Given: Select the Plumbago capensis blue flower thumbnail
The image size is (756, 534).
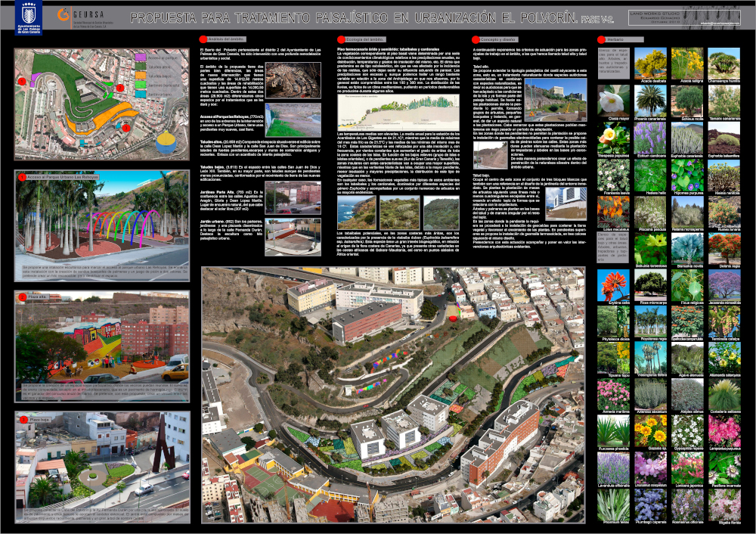Looking at the screenshot, I should 650,505.
